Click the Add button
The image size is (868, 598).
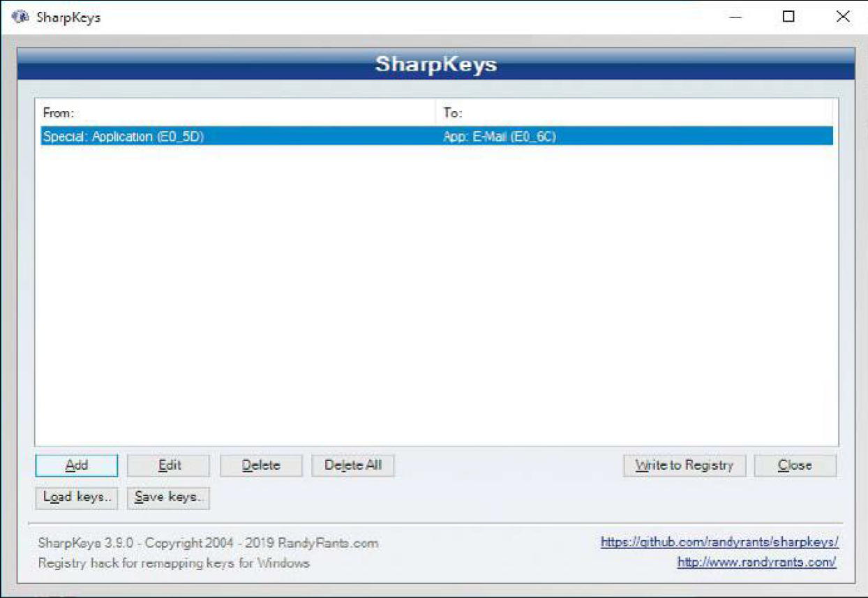tap(77, 465)
